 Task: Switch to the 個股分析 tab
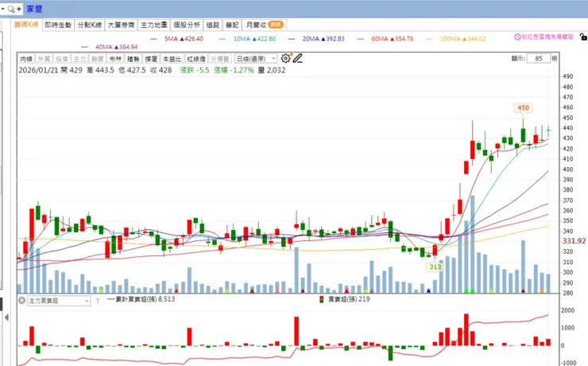[x=187, y=25]
